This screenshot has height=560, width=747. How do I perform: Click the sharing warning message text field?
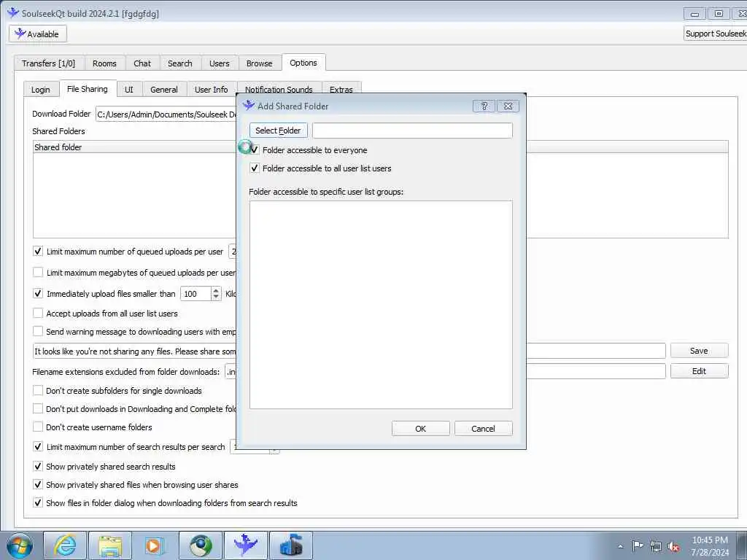(349, 351)
